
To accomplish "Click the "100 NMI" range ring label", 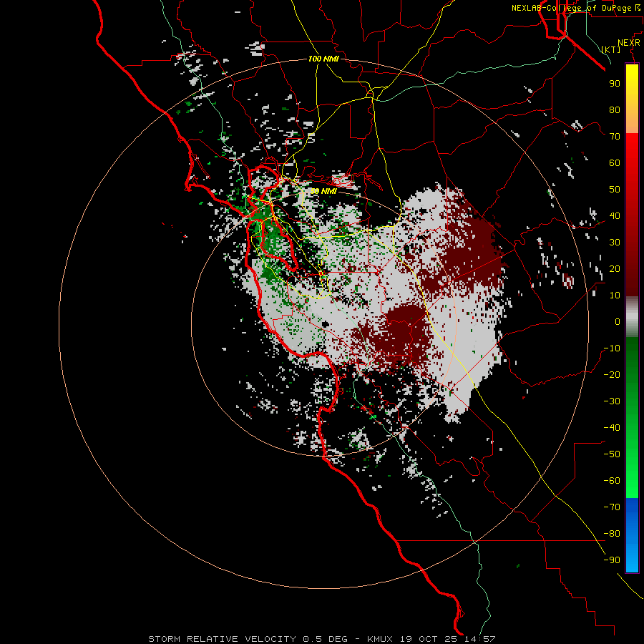I will (x=323, y=59).
